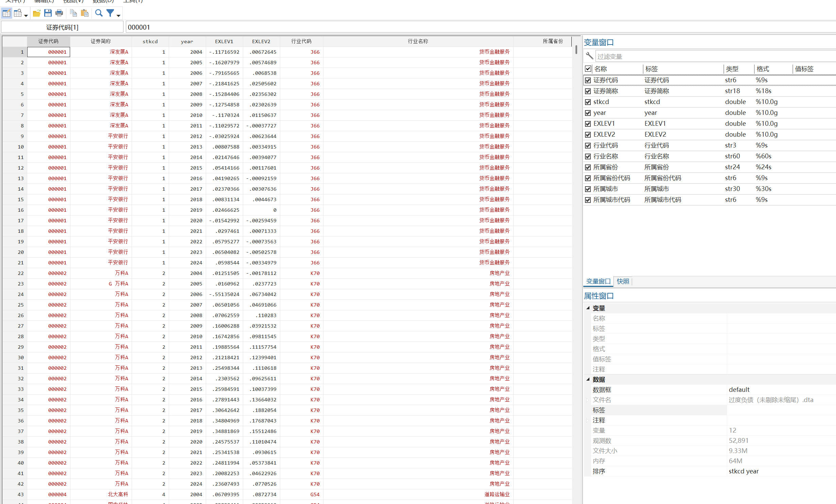The image size is (836, 504).
Task: Click the open file folder icon
Action: (37, 13)
